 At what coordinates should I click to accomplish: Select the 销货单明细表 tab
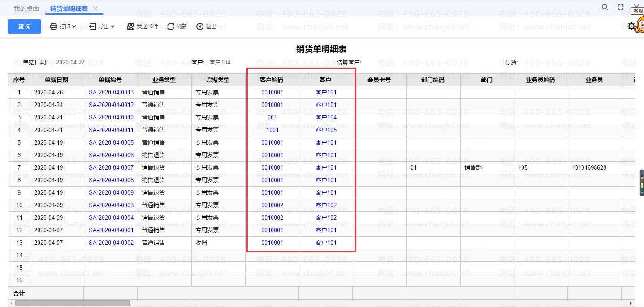[69, 9]
